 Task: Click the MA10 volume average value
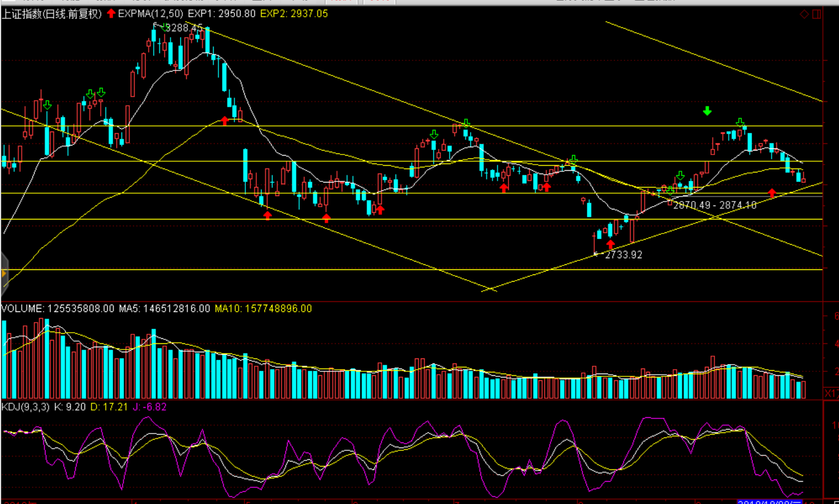[x=263, y=309]
